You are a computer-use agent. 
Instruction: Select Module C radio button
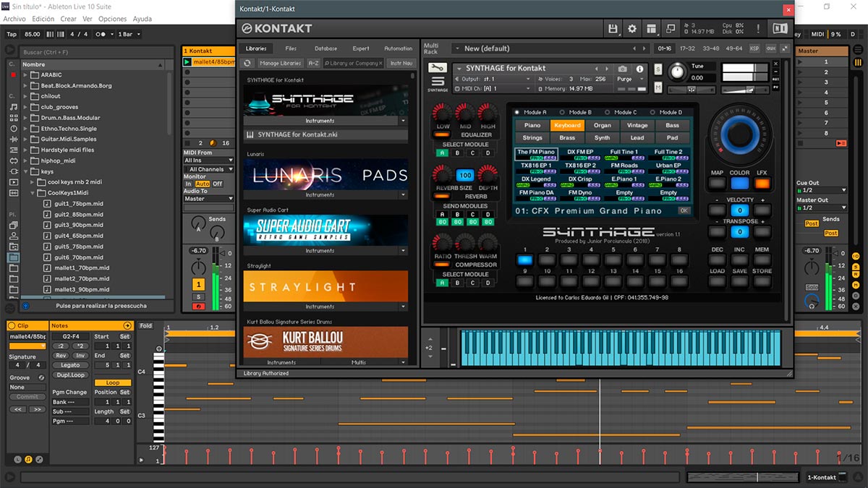(608, 113)
